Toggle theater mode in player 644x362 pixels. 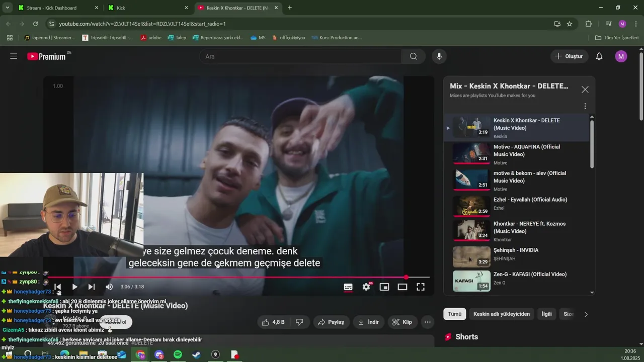tap(403, 287)
